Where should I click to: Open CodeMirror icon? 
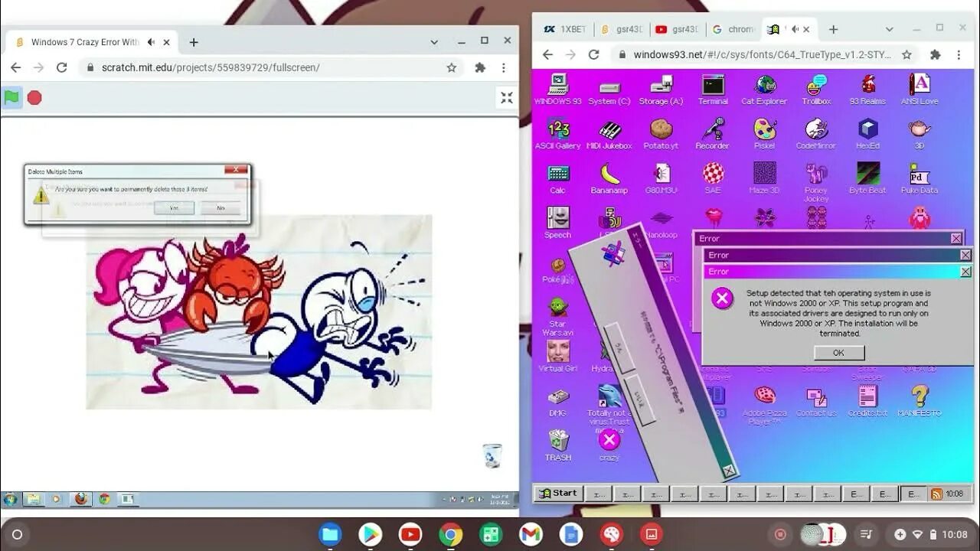[816, 135]
